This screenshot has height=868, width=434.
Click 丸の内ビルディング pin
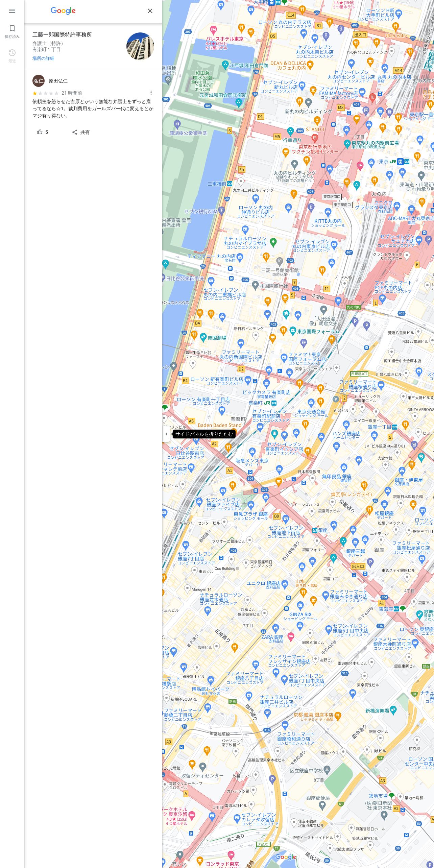pos(294,164)
